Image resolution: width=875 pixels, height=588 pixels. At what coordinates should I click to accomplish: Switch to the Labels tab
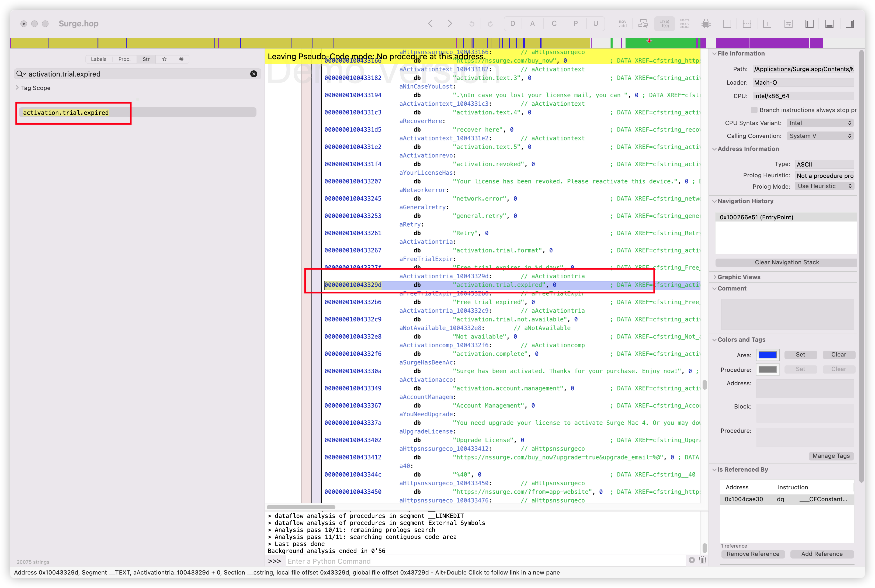pos(99,59)
